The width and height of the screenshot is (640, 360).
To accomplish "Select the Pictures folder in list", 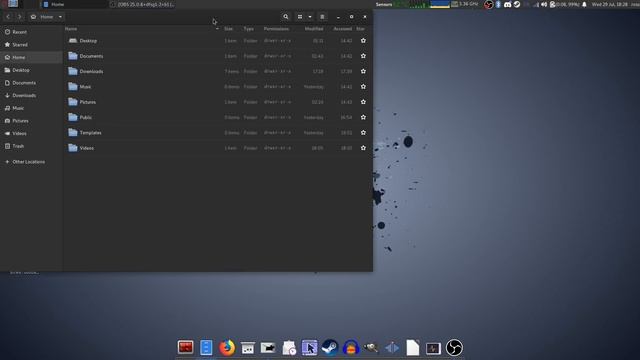I will pos(218,102).
